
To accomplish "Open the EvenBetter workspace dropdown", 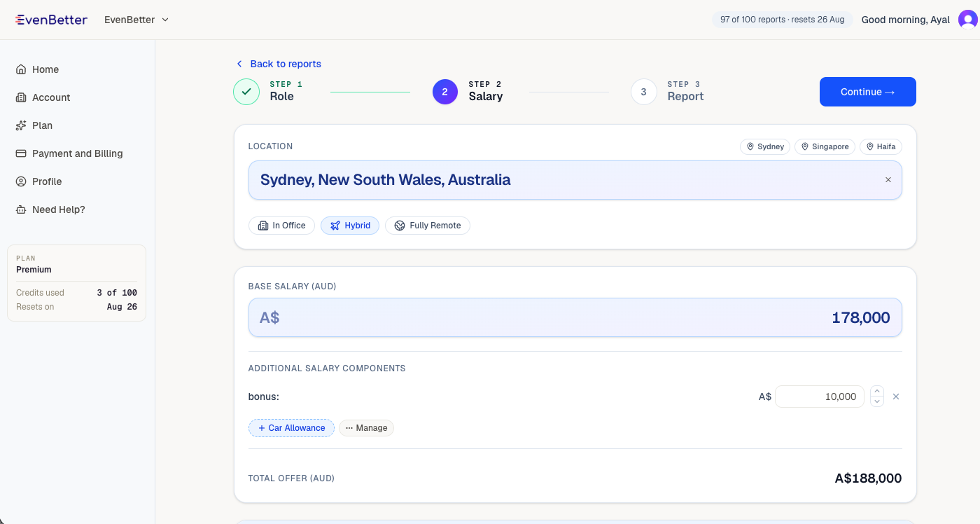I will point(136,20).
